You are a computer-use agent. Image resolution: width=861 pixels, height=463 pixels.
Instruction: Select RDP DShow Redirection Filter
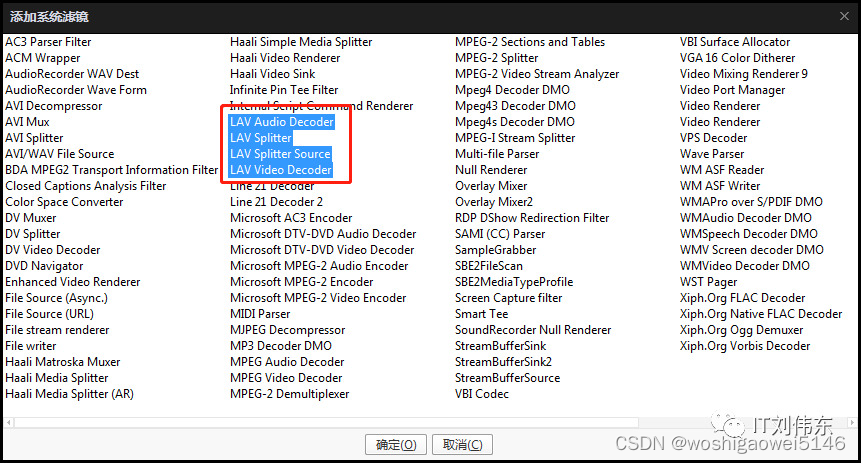click(x=532, y=217)
